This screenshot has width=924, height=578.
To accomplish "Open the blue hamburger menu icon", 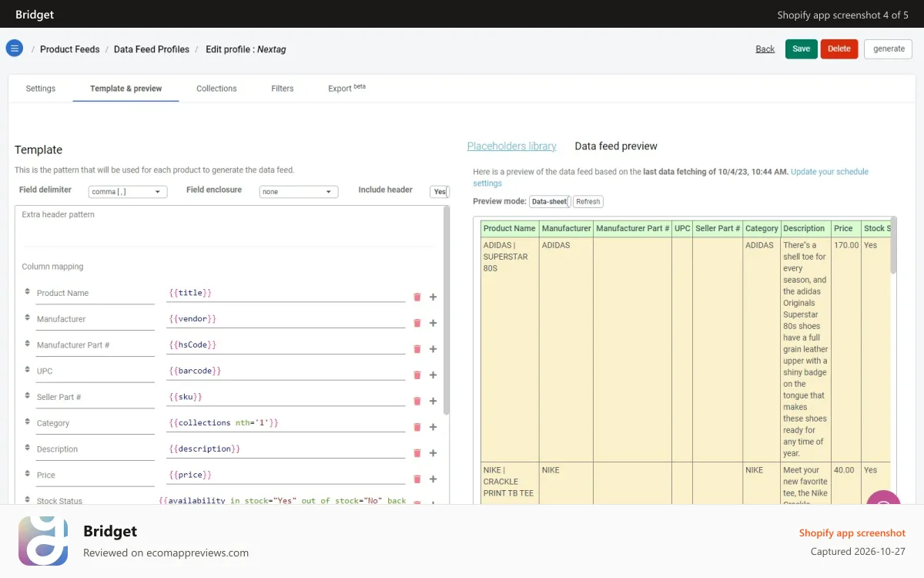I will [x=14, y=49].
